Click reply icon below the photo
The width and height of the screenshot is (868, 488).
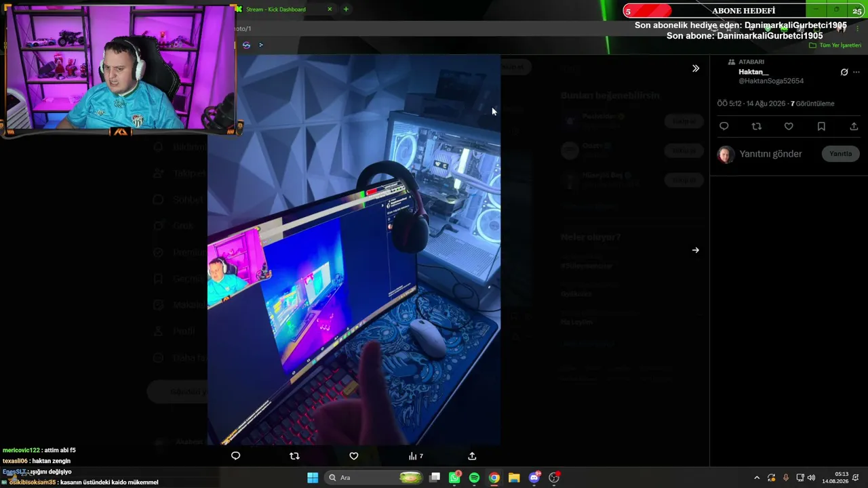pyautogui.click(x=235, y=456)
